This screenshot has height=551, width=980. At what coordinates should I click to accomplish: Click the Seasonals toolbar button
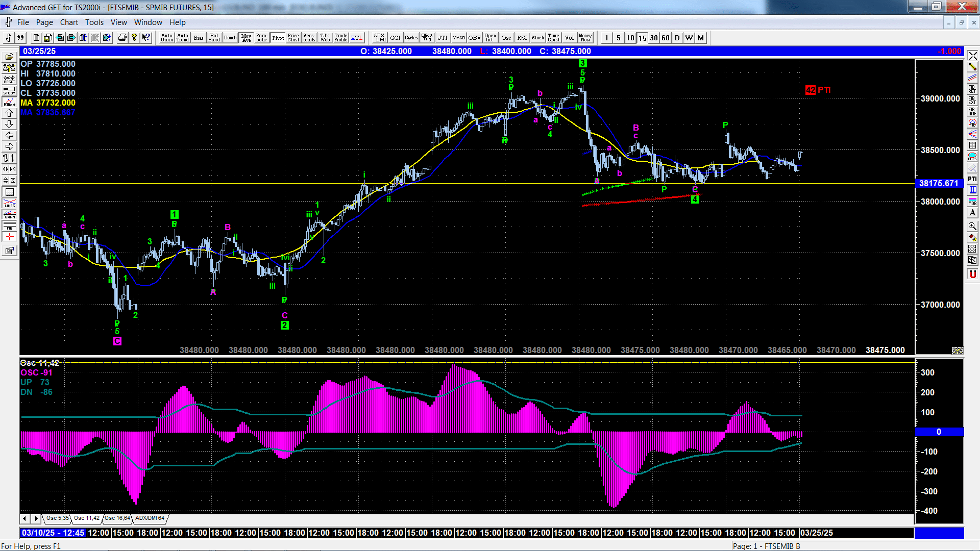click(309, 38)
